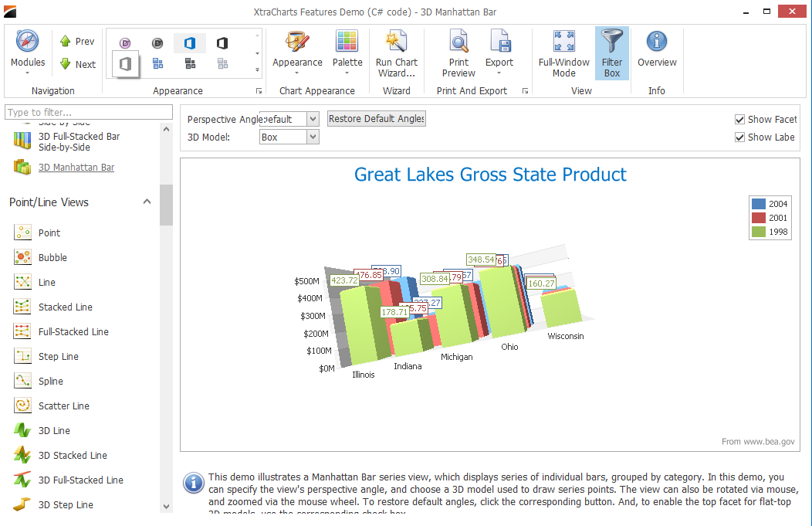Click the app logo in the title bar
812x526 pixels.
[10, 12]
